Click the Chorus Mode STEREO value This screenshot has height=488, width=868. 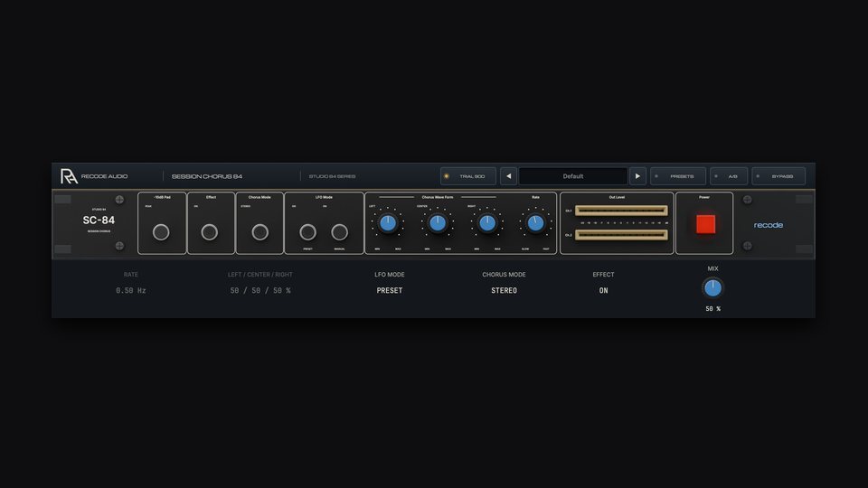click(x=504, y=290)
